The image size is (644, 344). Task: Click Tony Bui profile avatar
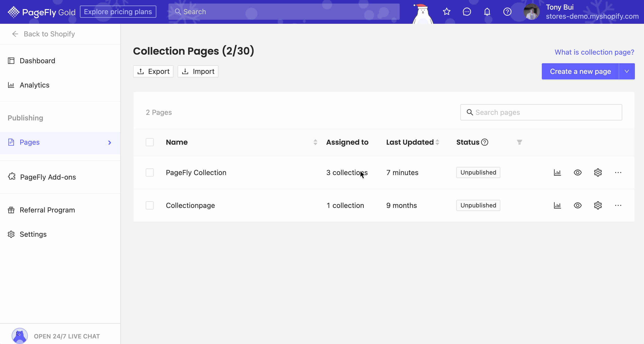pyautogui.click(x=531, y=12)
